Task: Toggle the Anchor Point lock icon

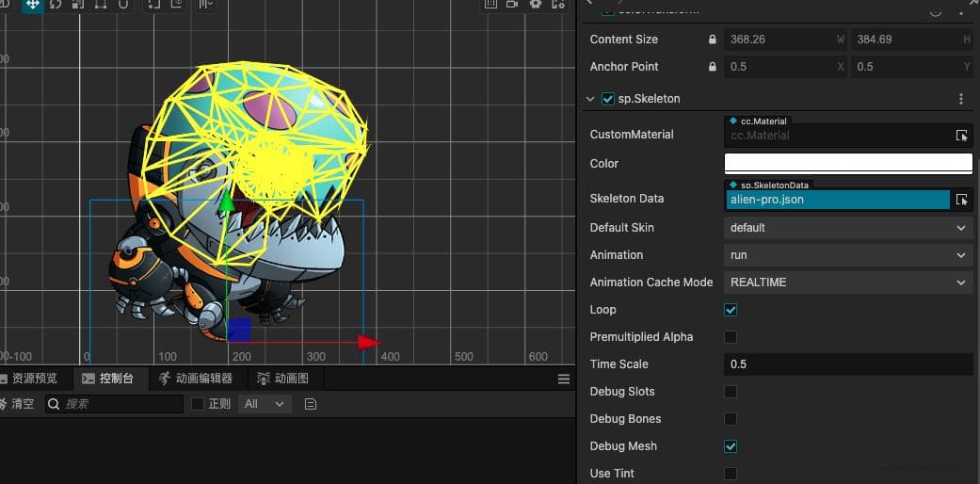Action: pyautogui.click(x=712, y=66)
